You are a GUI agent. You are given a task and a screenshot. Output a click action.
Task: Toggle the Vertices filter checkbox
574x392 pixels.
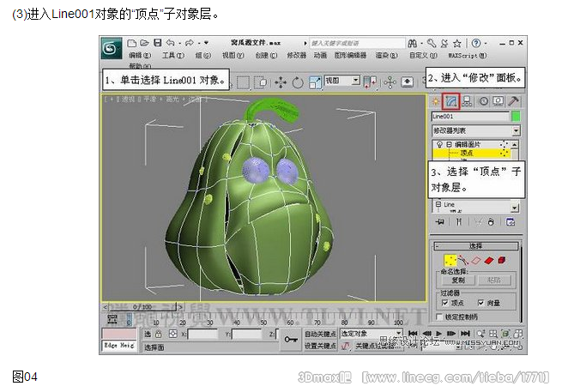(x=444, y=303)
